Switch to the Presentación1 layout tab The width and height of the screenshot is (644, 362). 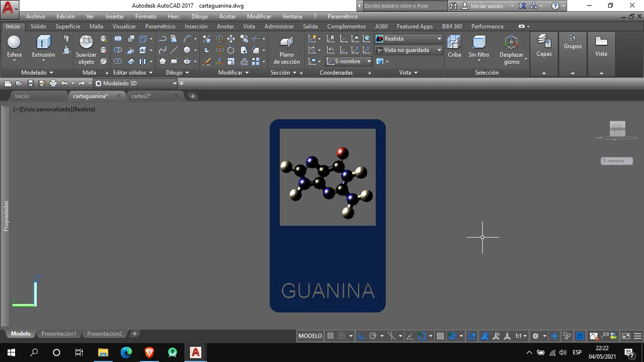(x=59, y=334)
